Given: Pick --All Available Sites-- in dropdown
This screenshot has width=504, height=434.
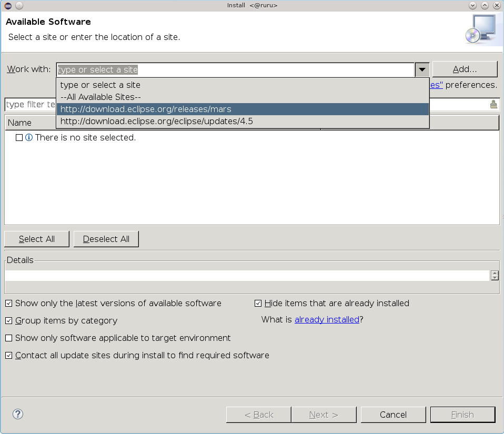Looking at the screenshot, I should [x=100, y=97].
